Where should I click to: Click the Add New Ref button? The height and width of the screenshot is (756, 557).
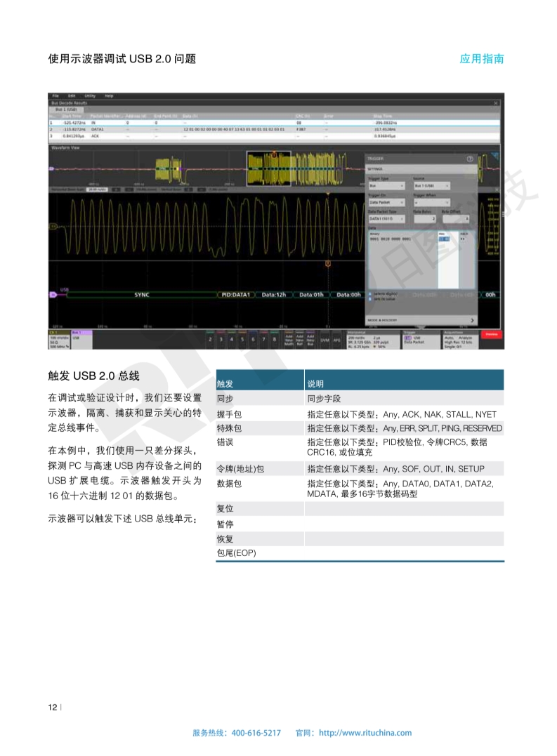coord(299,339)
